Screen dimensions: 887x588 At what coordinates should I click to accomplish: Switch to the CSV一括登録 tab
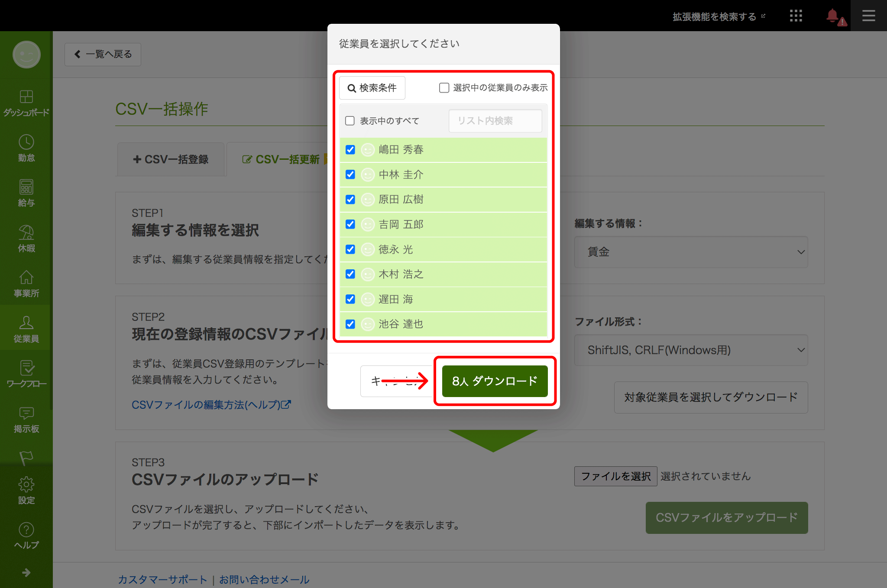pyautogui.click(x=171, y=159)
